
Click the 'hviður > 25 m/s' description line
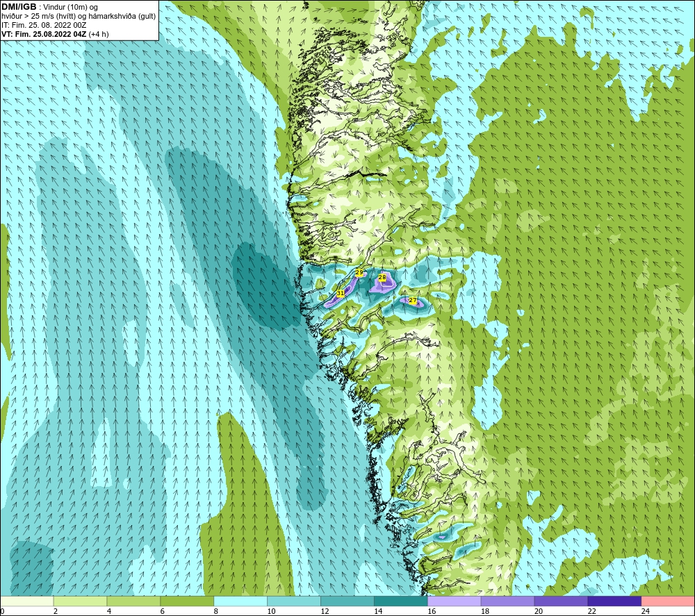coord(79,17)
